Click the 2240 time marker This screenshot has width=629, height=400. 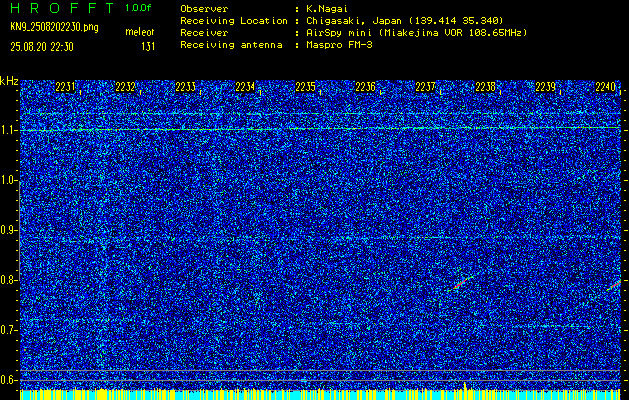[605, 87]
